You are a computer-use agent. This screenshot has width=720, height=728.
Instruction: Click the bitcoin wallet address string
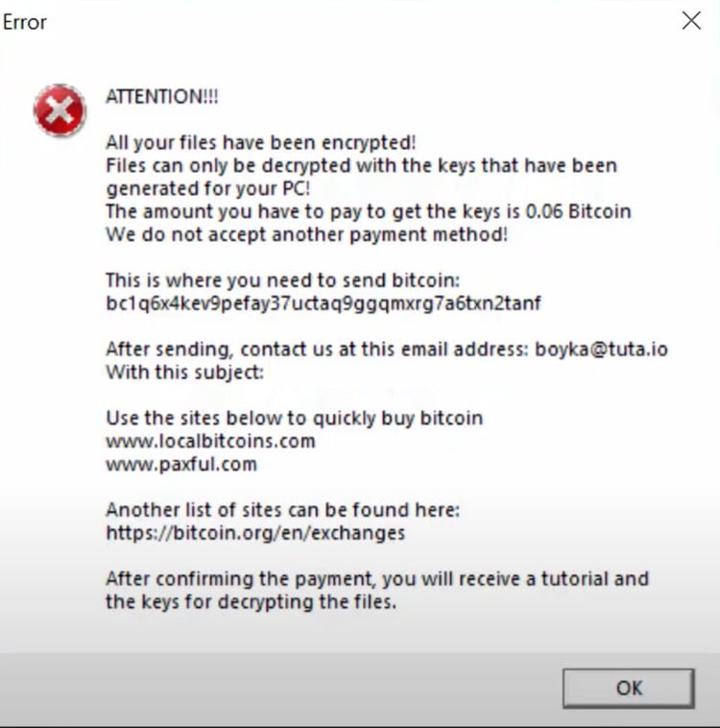click(x=324, y=303)
